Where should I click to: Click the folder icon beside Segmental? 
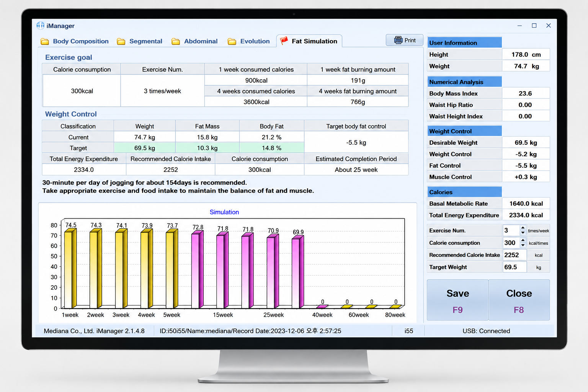click(x=121, y=41)
